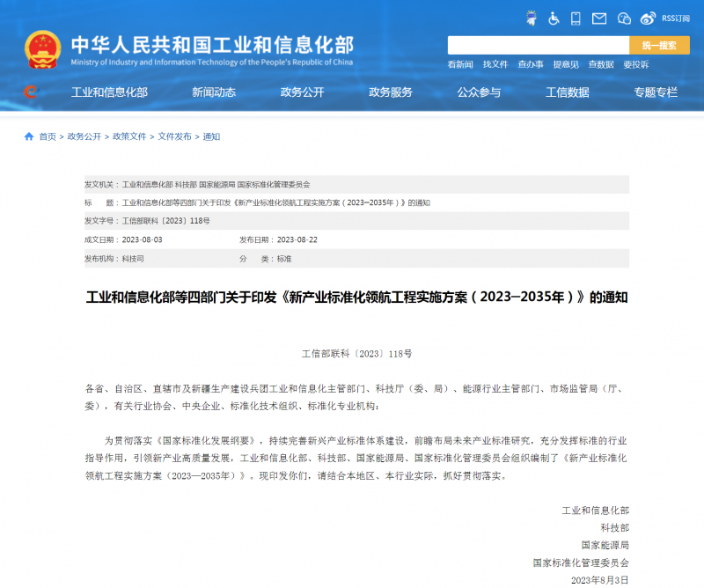
Task: Click the site search input box
Action: (539, 46)
